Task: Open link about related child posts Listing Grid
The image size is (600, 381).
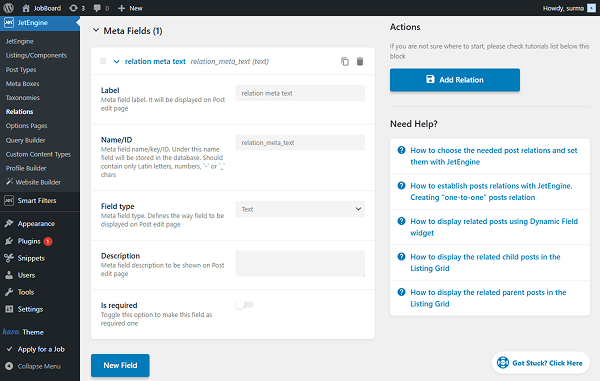Action: tap(485, 262)
